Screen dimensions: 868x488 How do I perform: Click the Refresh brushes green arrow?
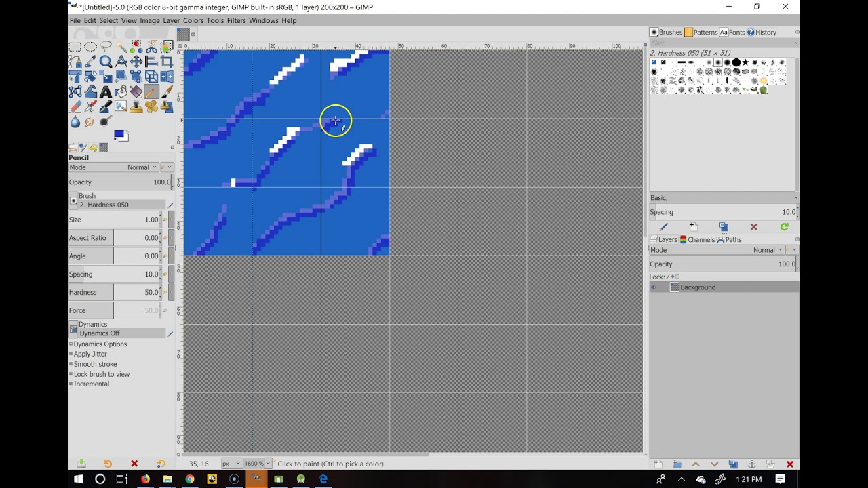(x=785, y=227)
